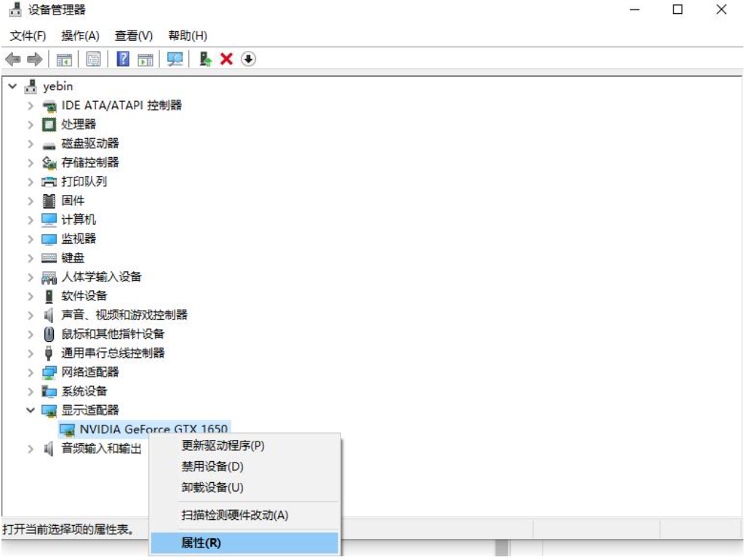Expand the 软件设备 node arrow
Screen dimensions: 750x560
pos(31,297)
